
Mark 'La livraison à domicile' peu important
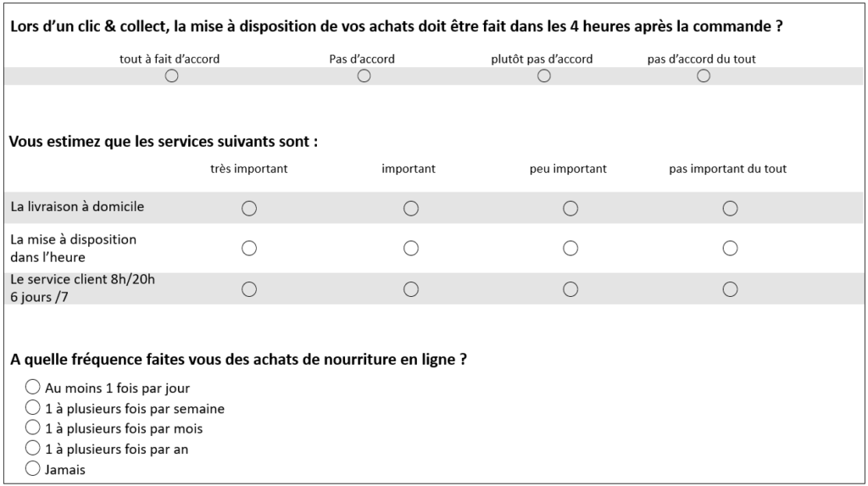pyautogui.click(x=570, y=208)
